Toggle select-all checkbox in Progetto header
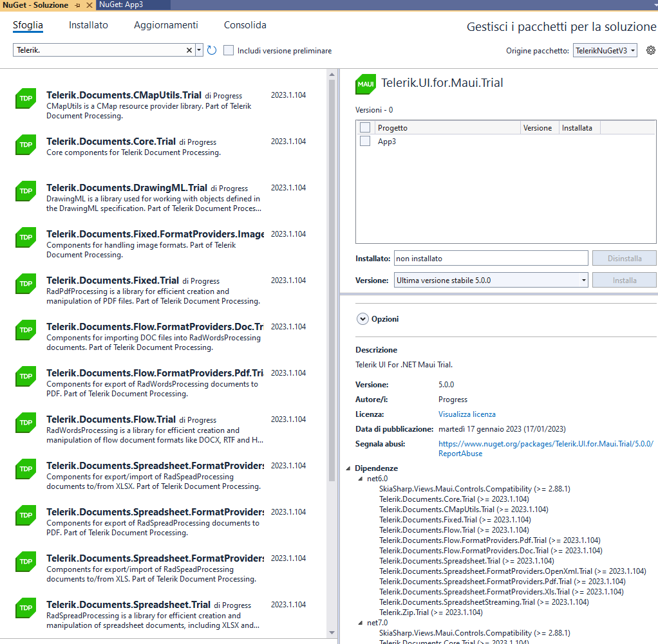The width and height of the screenshot is (658, 644). point(365,127)
